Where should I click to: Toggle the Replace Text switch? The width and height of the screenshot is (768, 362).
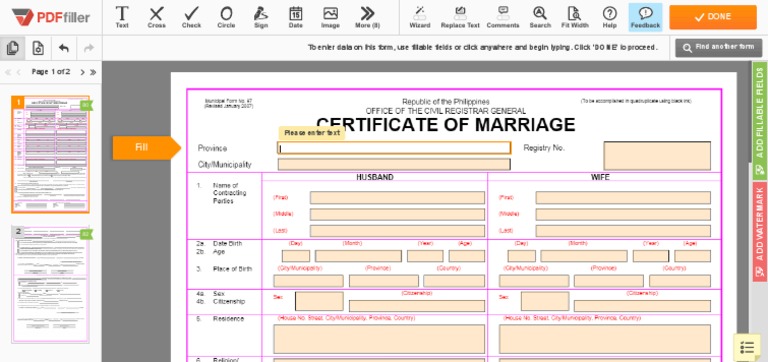tap(460, 17)
